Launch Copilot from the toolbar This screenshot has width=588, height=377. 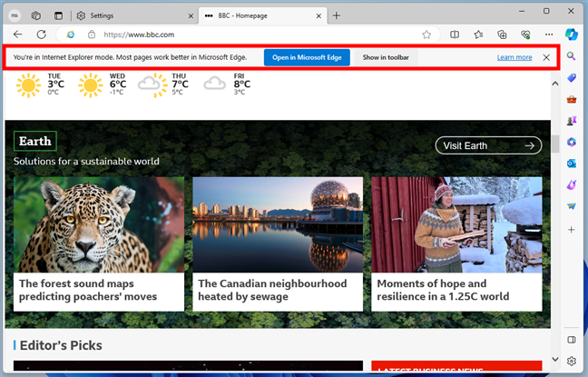tap(572, 35)
